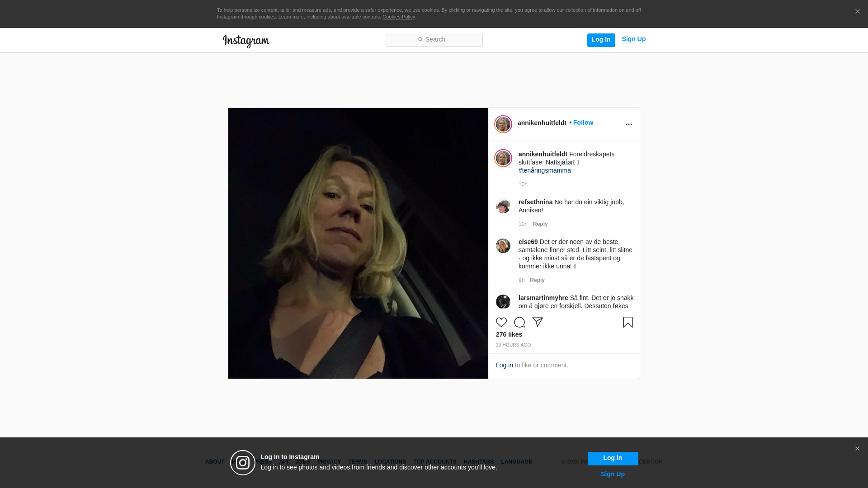Open the Sign Up link in header
Viewport: 868px width, 488px height.
[633, 39]
